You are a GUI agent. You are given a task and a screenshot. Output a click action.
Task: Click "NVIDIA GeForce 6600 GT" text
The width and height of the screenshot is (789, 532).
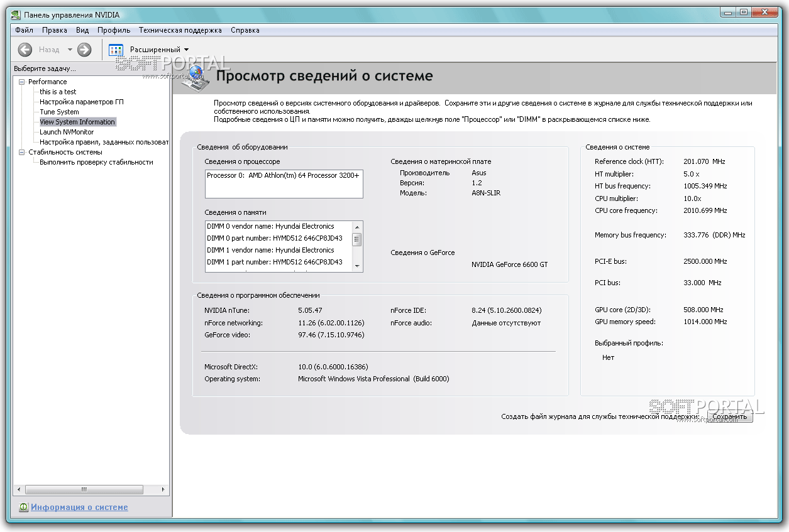(509, 264)
